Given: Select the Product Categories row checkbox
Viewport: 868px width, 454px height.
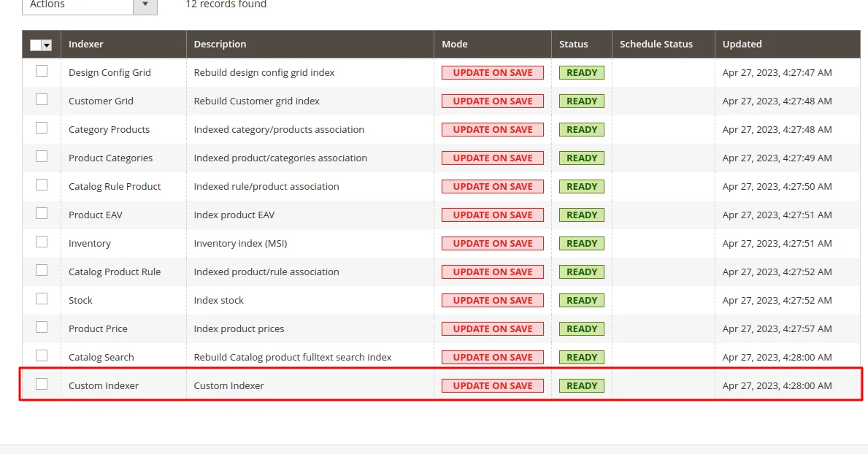Looking at the screenshot, I should (x=42, y=156).
